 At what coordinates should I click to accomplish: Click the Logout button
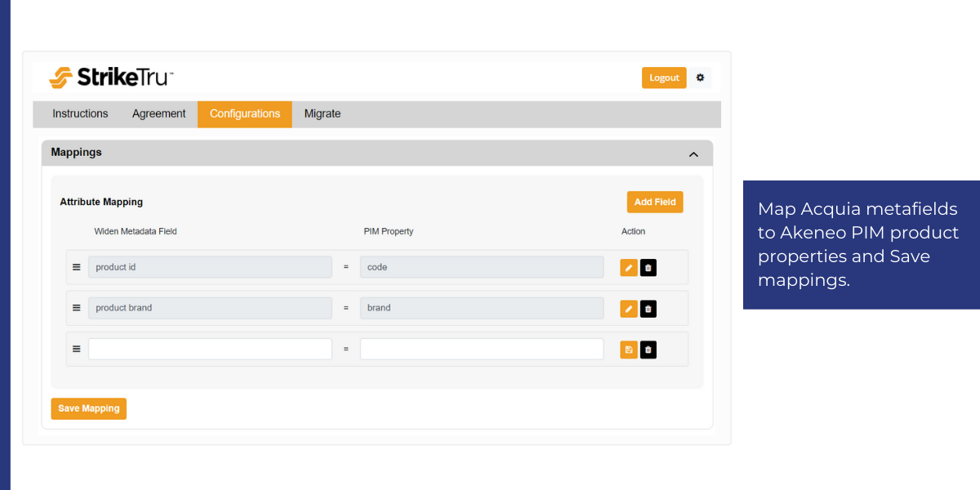664,78
